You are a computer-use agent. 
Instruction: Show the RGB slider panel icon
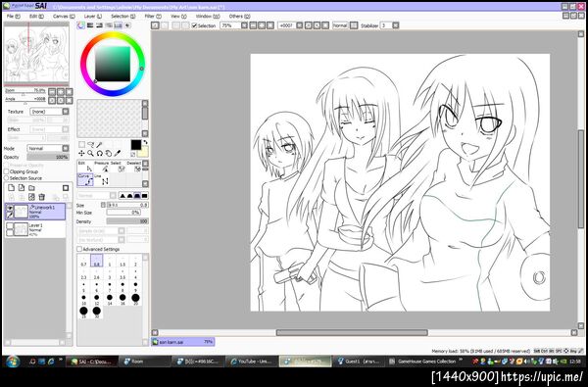[x=90, y=25]
